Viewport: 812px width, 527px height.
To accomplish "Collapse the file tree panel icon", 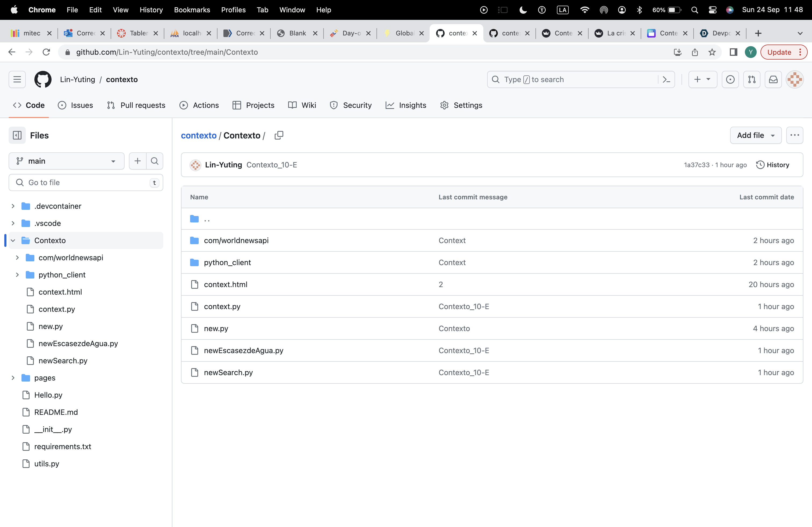I will point(17,135).
